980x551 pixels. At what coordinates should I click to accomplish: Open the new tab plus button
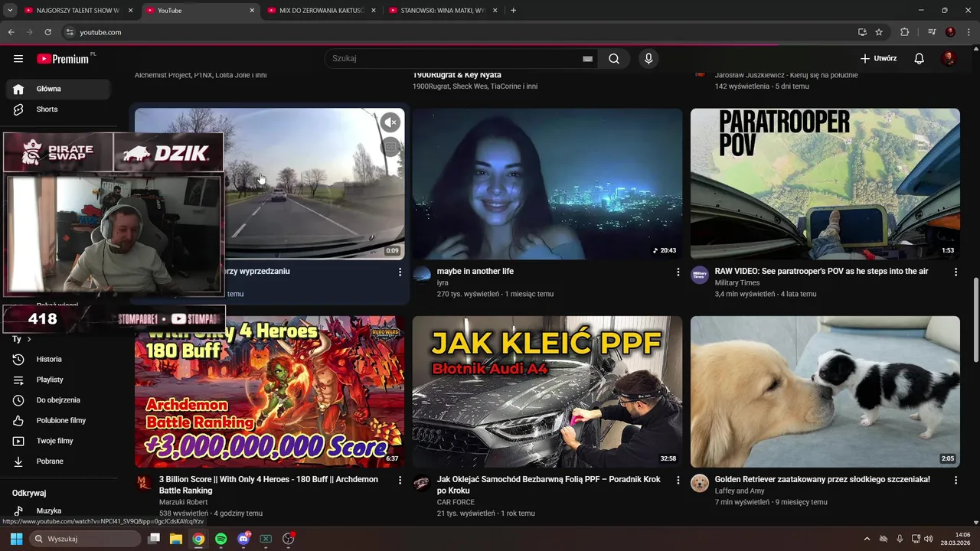point(513,11)
